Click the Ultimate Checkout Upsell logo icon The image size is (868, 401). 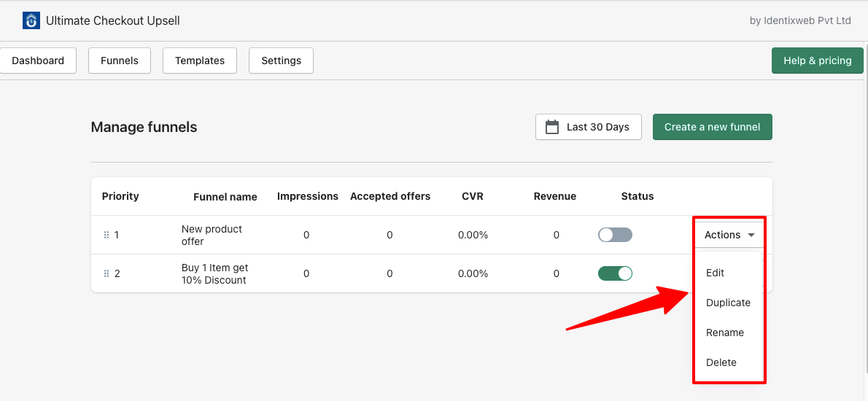click(31, 20)
